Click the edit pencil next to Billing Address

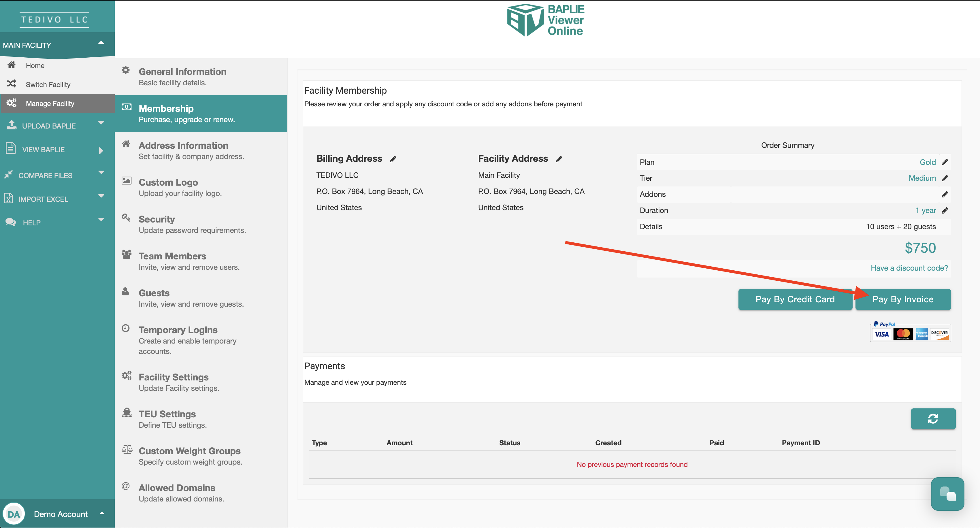tap(393, 159)
